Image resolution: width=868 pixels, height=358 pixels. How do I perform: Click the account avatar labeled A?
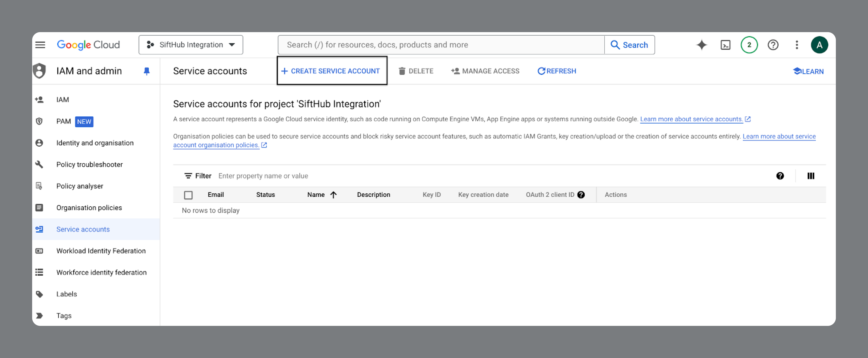coord(819,45)
